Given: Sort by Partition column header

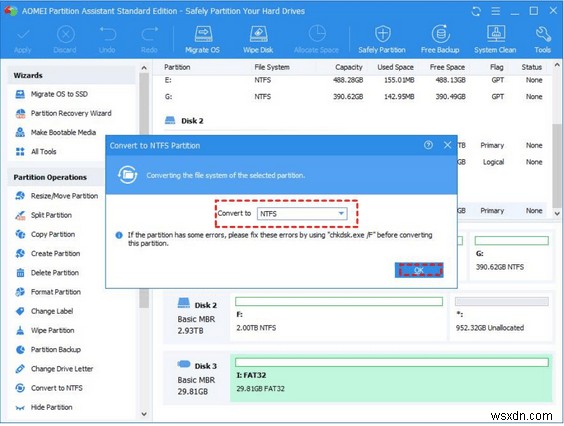Looking at the screenshot, I should pos(177,67).
